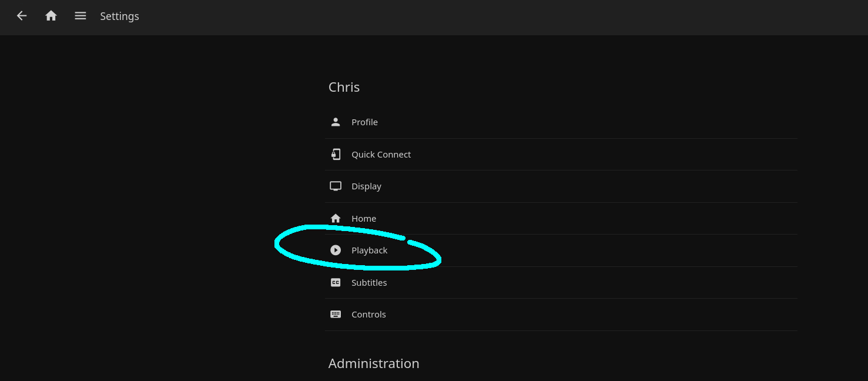Viewport: 868px width, 381px height.
Task: Click the person icon beside Profile
Action: click(x=336, y=122)
